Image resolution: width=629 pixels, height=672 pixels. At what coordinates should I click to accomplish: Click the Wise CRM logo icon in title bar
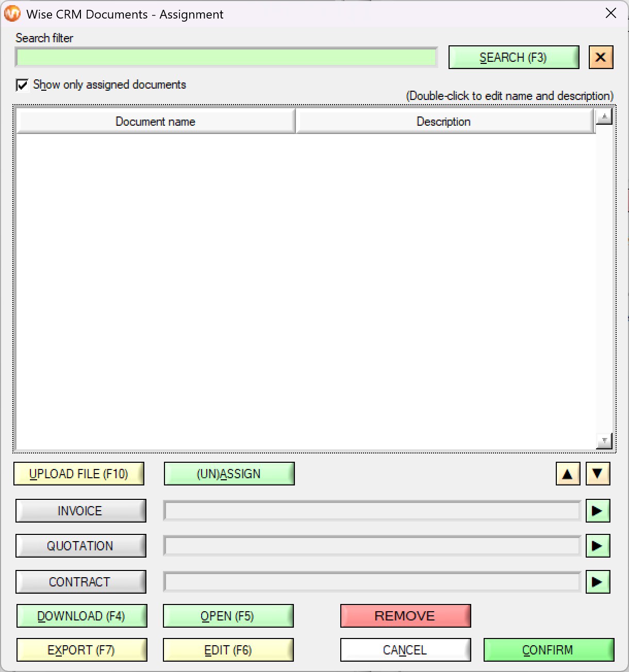tap(12, 14)
